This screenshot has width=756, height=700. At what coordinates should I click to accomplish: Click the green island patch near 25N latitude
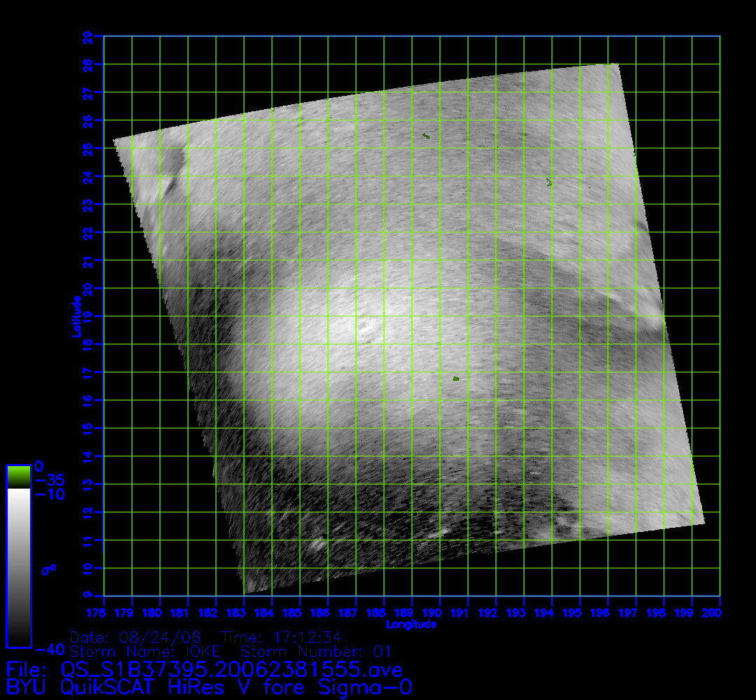click(425, 136)
